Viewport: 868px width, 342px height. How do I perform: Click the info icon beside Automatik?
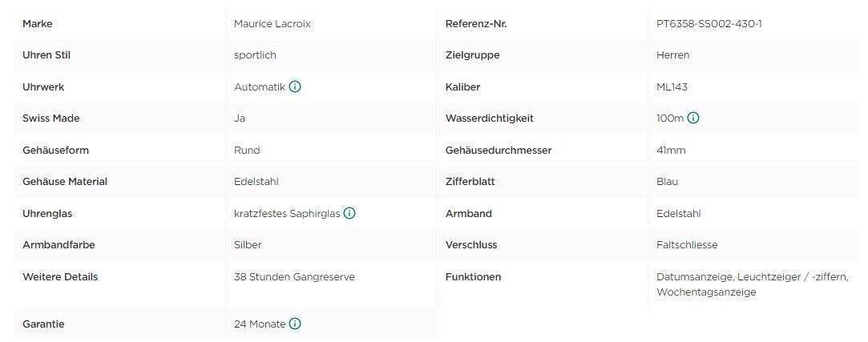click(x=295, y=87)
